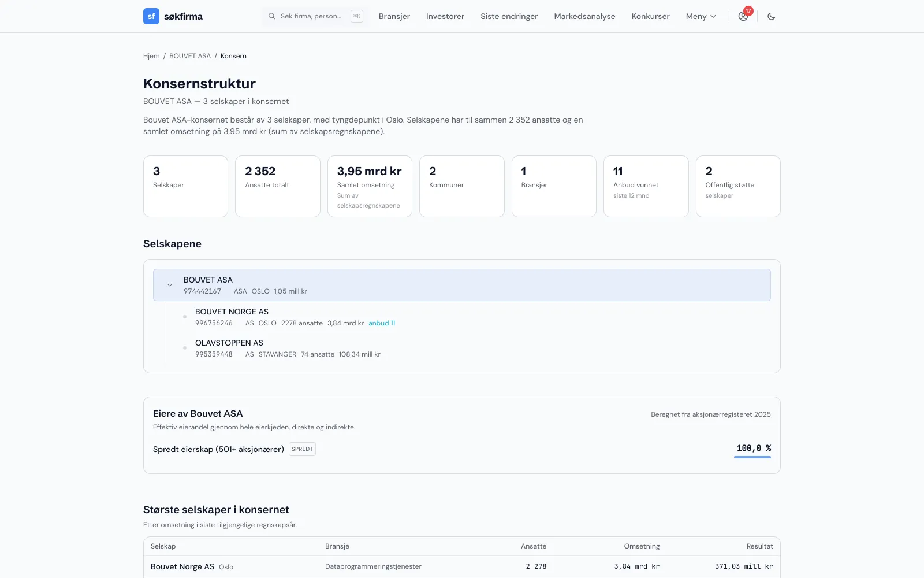This screenshot has width=924, height=578.
Task: Click the 2 Kommuner stat card
Action: pos(462,186)
